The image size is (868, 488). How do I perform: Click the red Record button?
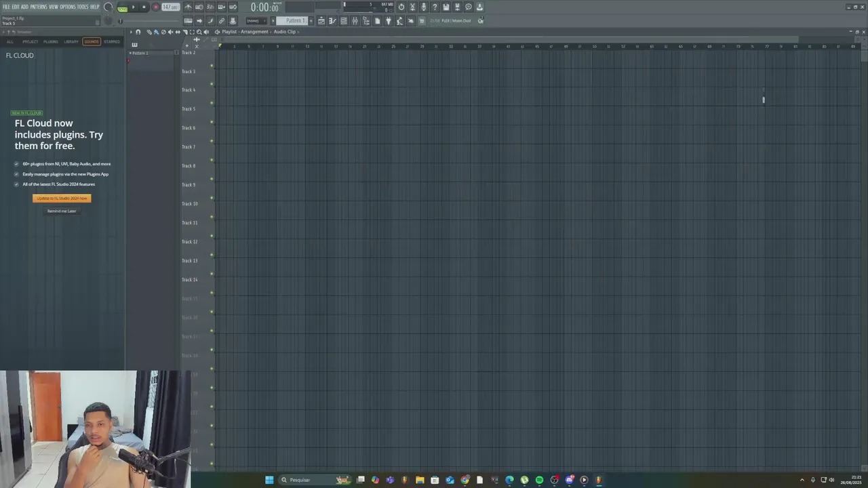(x=155, y=7)
